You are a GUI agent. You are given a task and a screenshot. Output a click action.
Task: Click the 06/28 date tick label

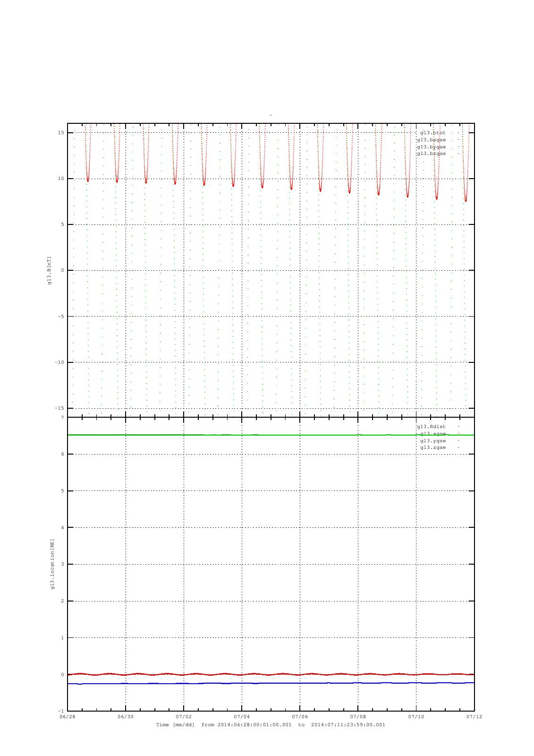[x=68, y=717]
